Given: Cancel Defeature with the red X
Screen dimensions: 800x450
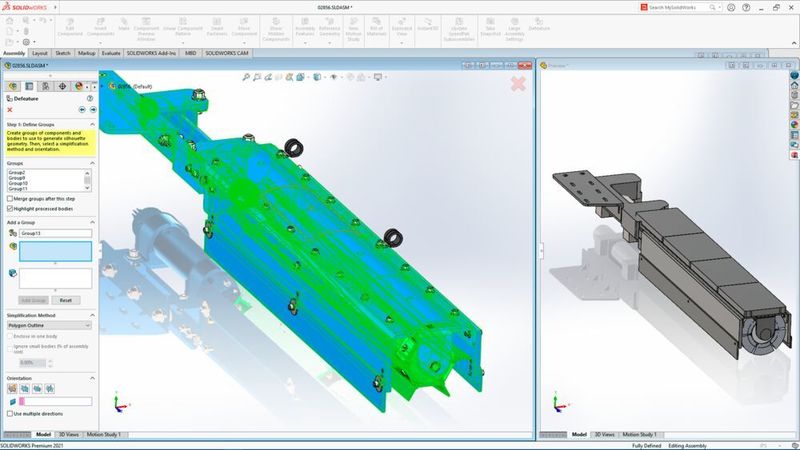Looking at the screenshot, I should [10, 110].
